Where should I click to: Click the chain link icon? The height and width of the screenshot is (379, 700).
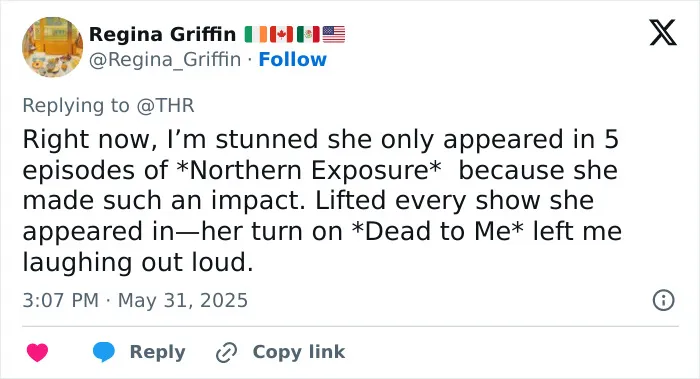point(226,353)
